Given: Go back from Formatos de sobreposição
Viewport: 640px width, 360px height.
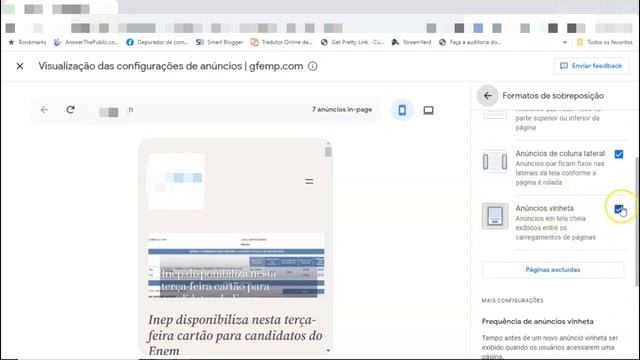Looking at the screenshot, I should click(x=487, y=96).
